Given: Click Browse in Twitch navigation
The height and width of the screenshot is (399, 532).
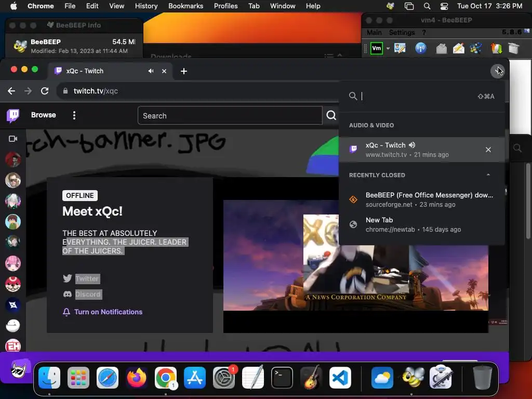Looking at the screenshot, I should coord(44,115).
